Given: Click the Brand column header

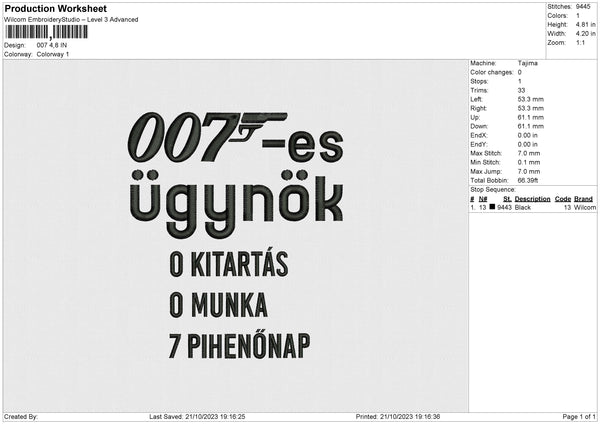Looking at the screenshot, I should pyautogui.click(x=584, y=199).
